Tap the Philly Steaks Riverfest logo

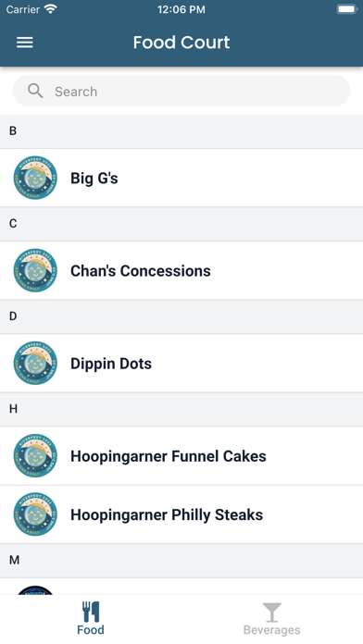coord(35,514)
